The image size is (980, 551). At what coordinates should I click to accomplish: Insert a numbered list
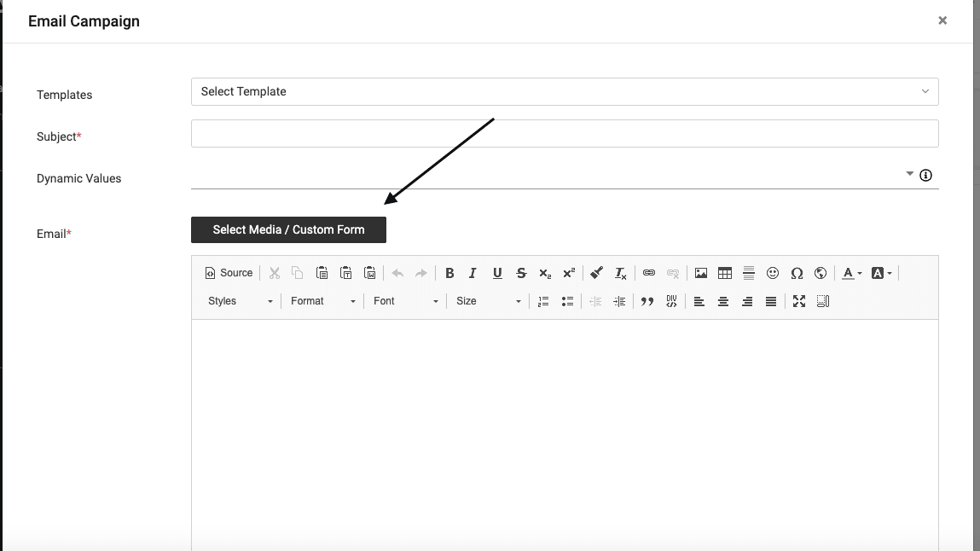(543, 301)
